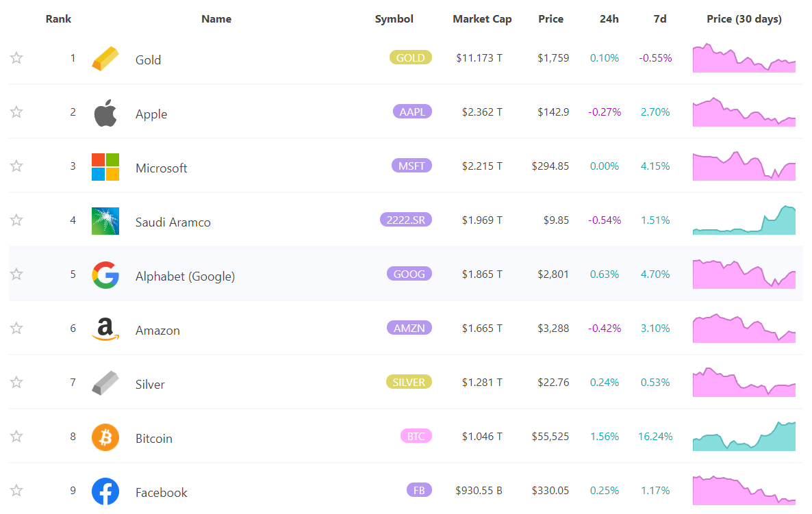Sort by the 7d column header
812x514 pixels.
coord(660,19)
